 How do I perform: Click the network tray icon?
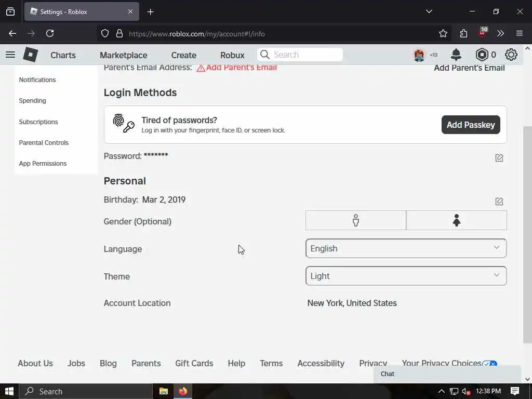point(454,392)
